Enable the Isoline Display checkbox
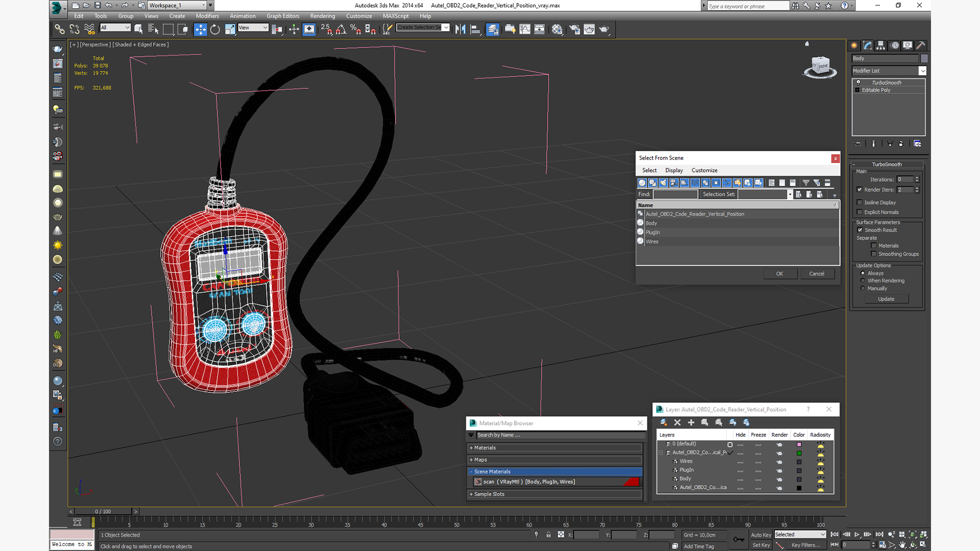This screenshot has height=551, width=980. coord(860,203)
